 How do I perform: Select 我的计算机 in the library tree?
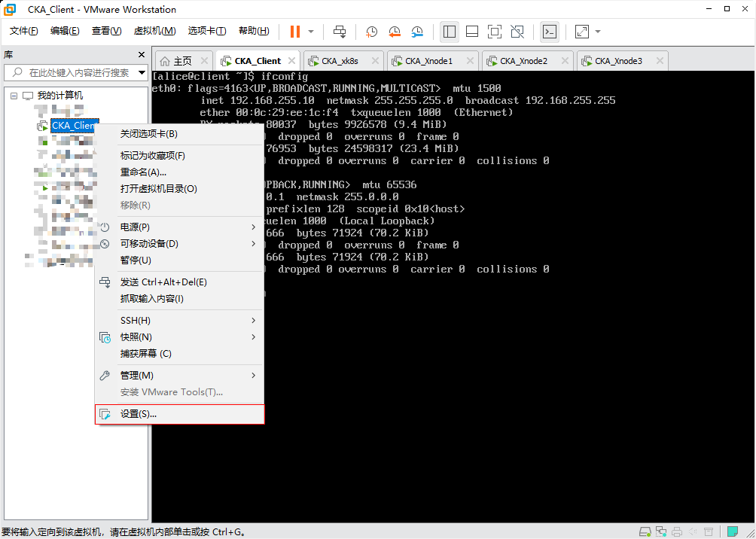60,96
